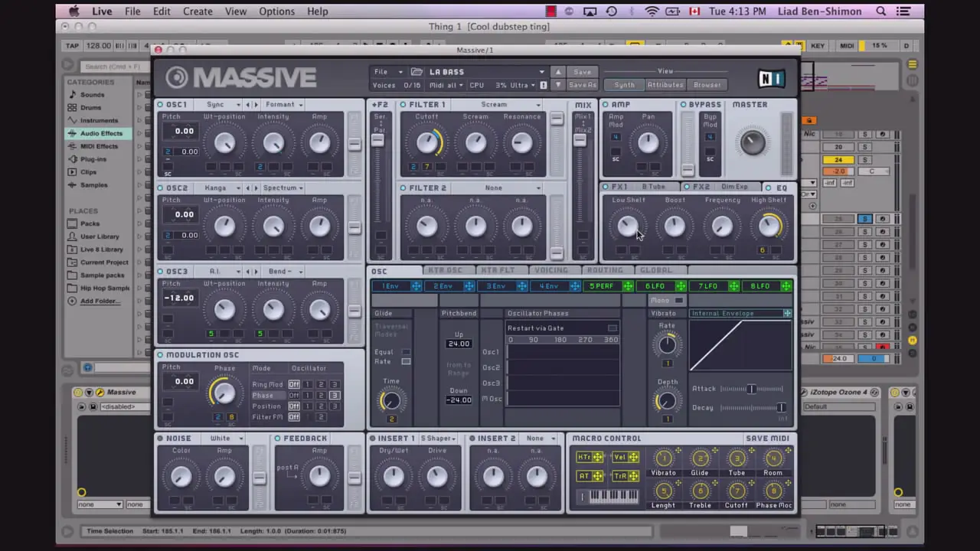980x551 pixels.
Task: Click the Internal Envelope drag handle
Action: coord(787,313)
